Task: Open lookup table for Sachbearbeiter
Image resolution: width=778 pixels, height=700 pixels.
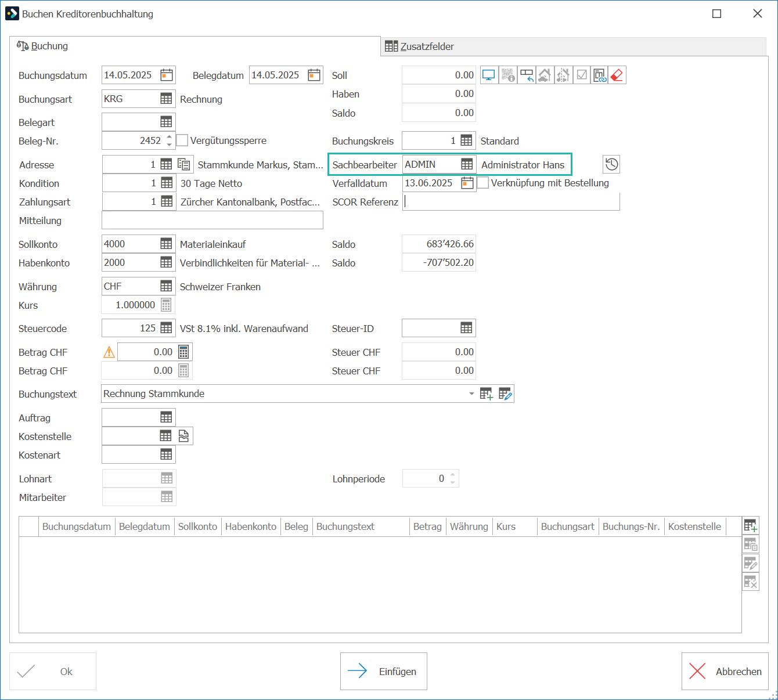Action: (467, 164)
